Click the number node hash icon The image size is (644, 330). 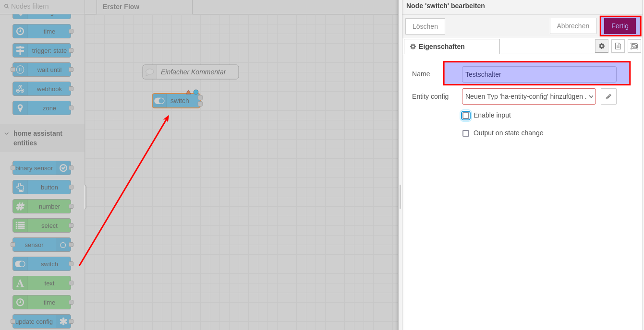[20, 206]
